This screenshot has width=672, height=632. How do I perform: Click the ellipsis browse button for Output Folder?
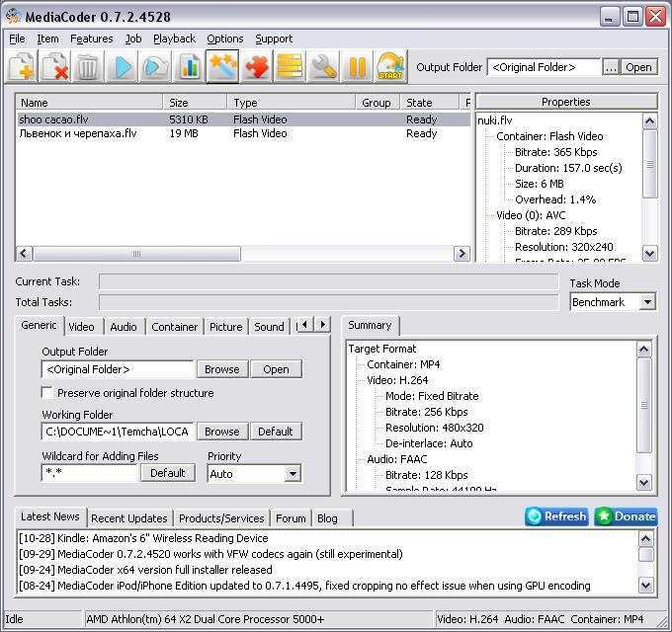[x=611, y=67]
